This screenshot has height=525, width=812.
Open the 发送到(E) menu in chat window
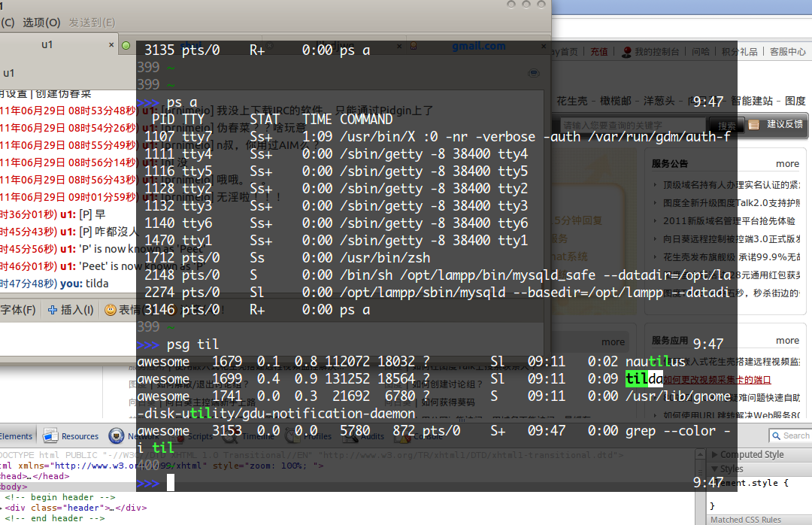pyautogui.click(x=92, y=23)
